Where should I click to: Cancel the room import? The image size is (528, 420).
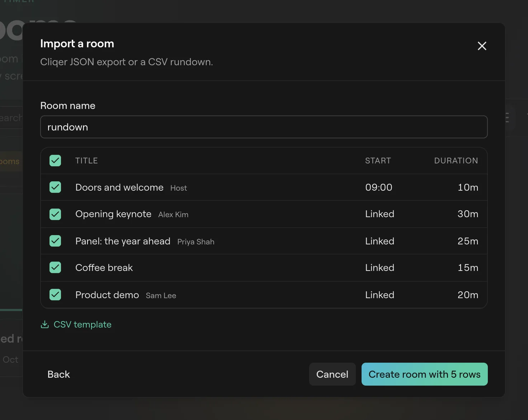click(332, 374)
